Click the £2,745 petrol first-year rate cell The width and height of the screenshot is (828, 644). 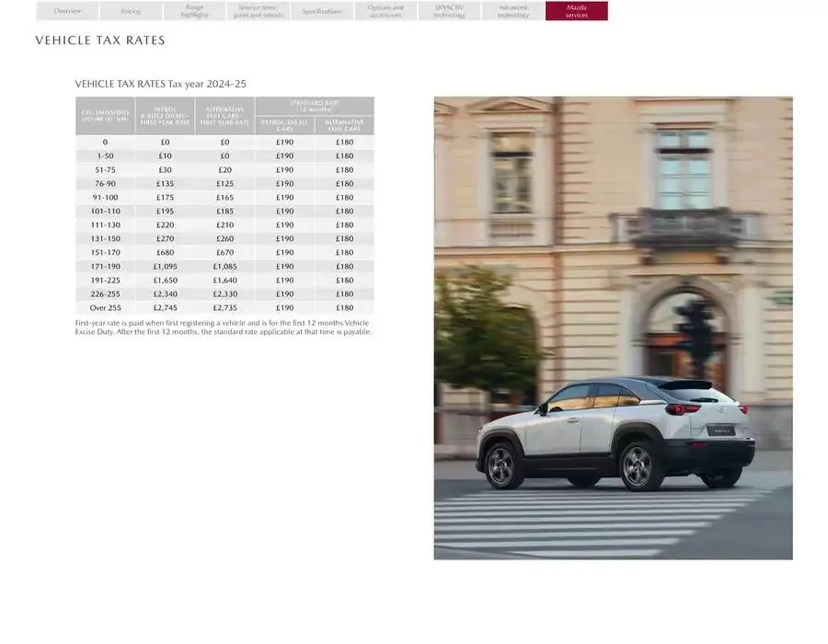click(165, 308)
